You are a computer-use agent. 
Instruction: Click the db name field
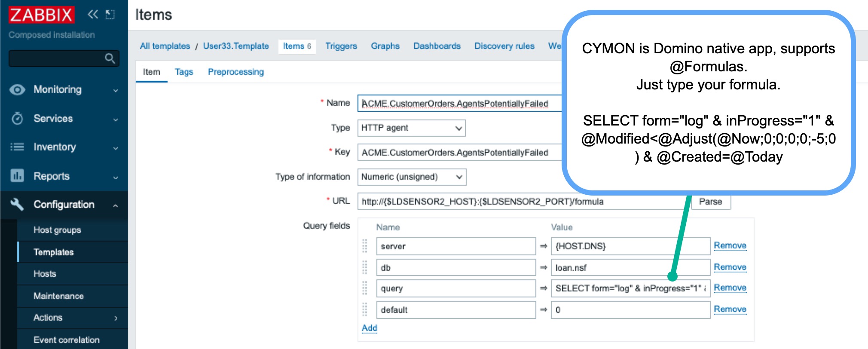point(456,267)
